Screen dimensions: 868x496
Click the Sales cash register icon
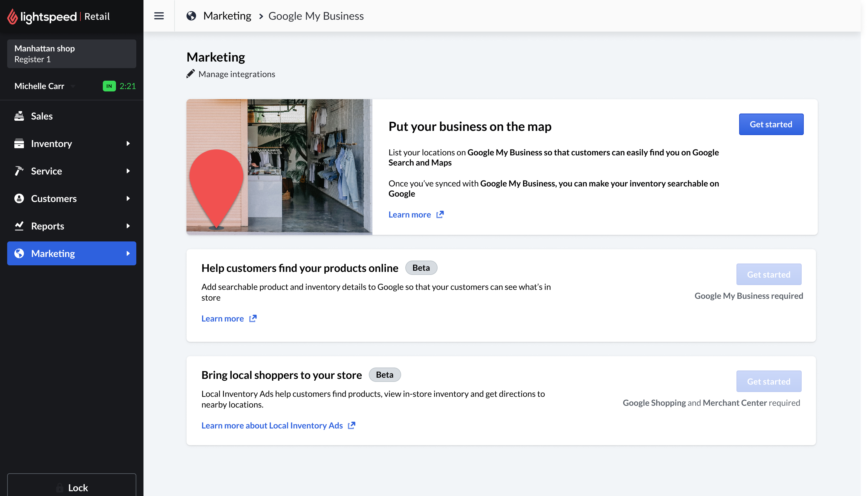pos(19,116)
